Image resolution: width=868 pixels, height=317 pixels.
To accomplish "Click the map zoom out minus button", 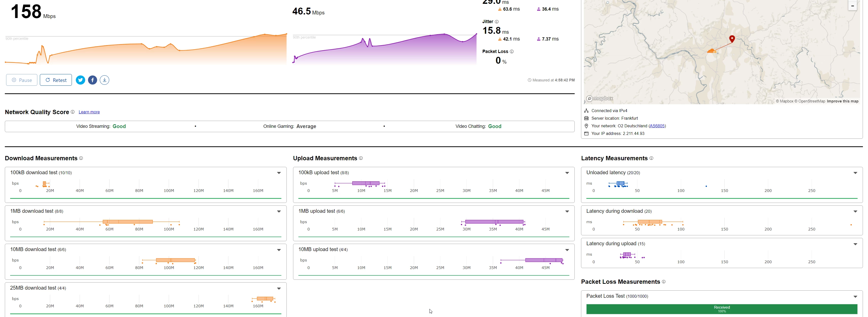I will click(x=852, y=6).
